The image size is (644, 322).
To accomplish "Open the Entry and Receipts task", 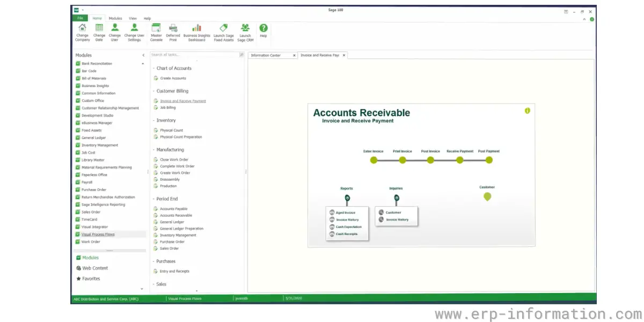I will 174,272.
